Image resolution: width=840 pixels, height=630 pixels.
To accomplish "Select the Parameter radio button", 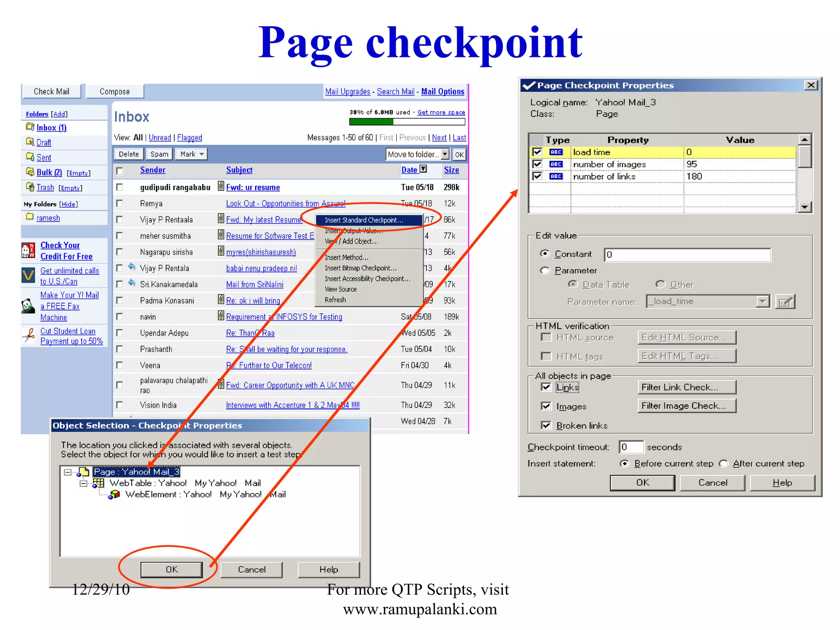I will click(x=545, y=270).
